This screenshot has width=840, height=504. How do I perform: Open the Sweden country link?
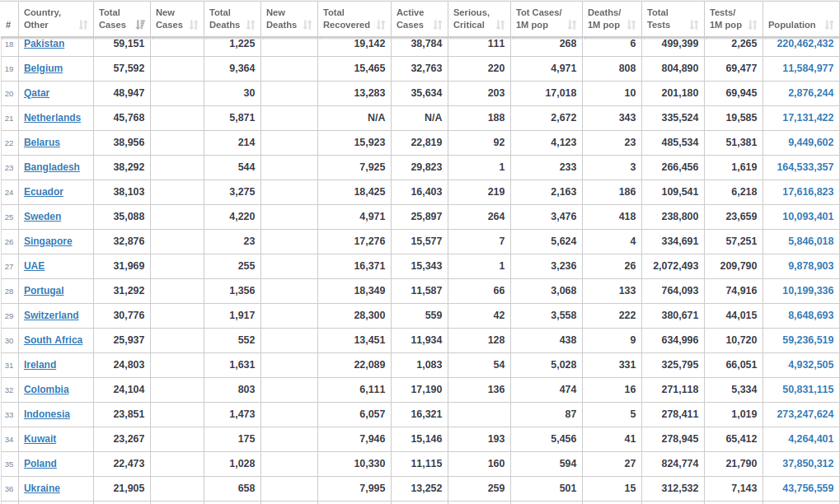[42, 216]
